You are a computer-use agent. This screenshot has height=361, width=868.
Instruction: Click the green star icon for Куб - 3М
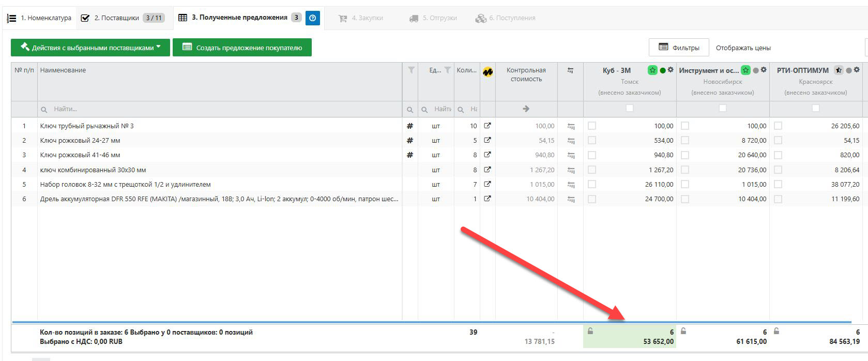pos(652,70)
